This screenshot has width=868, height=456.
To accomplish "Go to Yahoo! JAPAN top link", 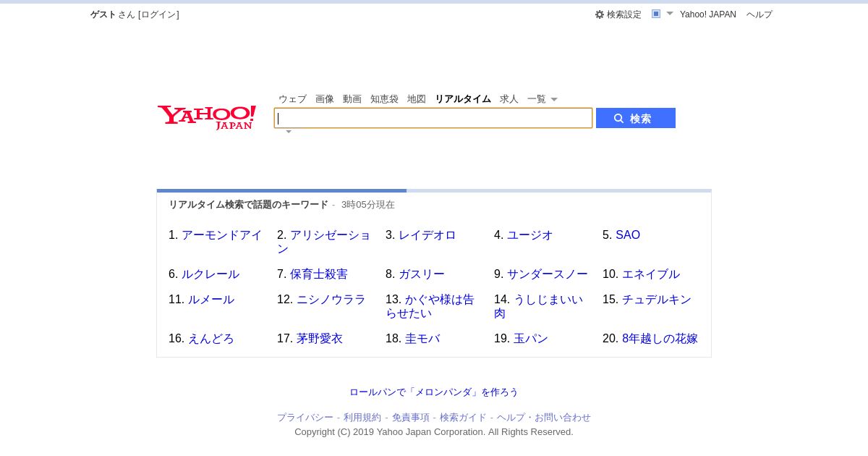I will pos(708,14).
